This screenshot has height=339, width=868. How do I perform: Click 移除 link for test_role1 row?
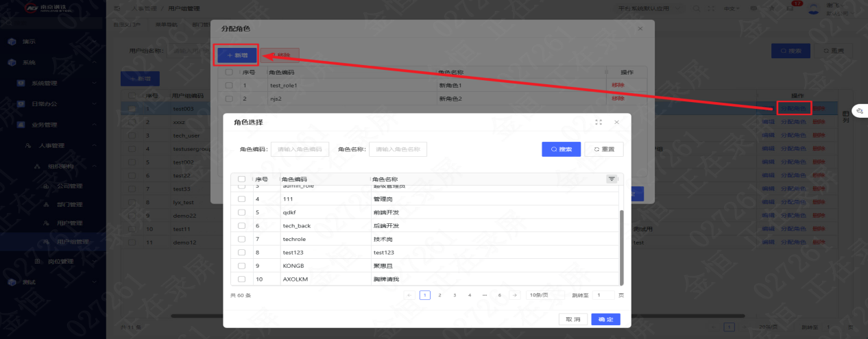(x=618, y=86)
